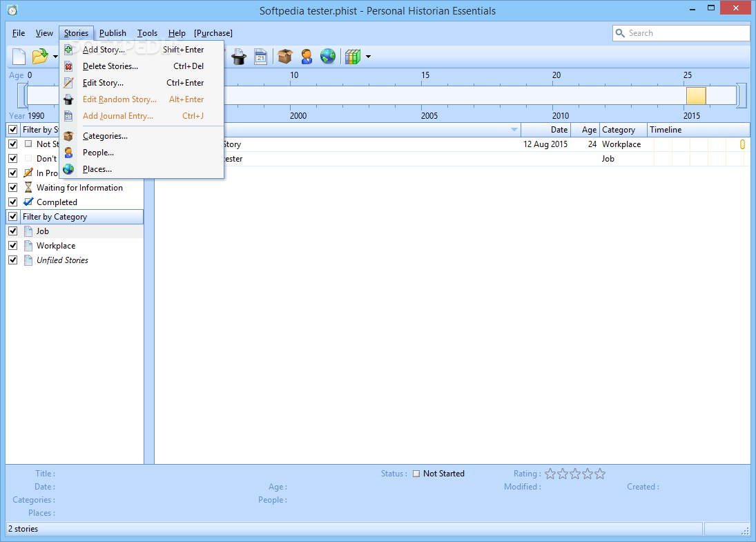Click the In Progress pencil status icon
The height and width of the screenshot is (542, 756).
click(x=28, y=173)
